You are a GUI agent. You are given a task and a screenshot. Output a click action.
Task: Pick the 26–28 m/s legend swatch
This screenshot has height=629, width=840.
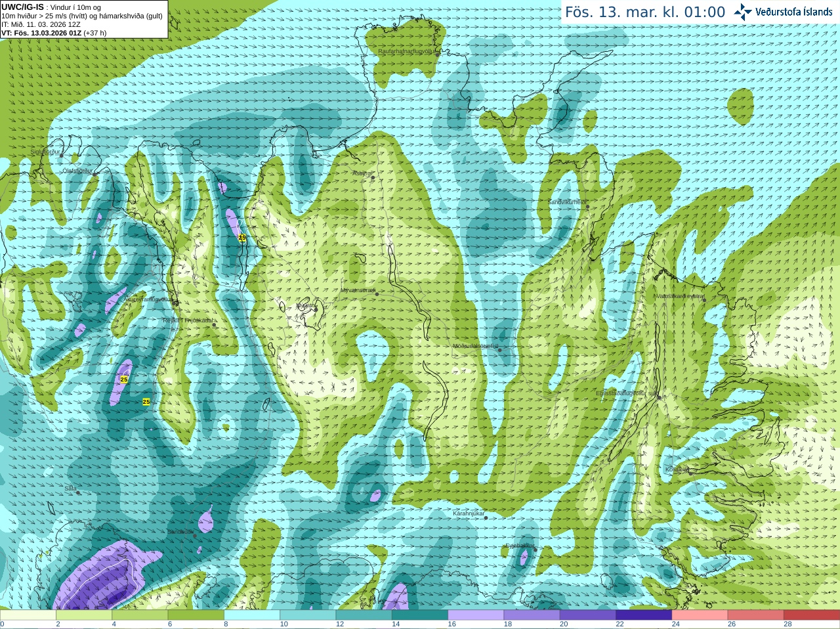[x=756, y=615]
